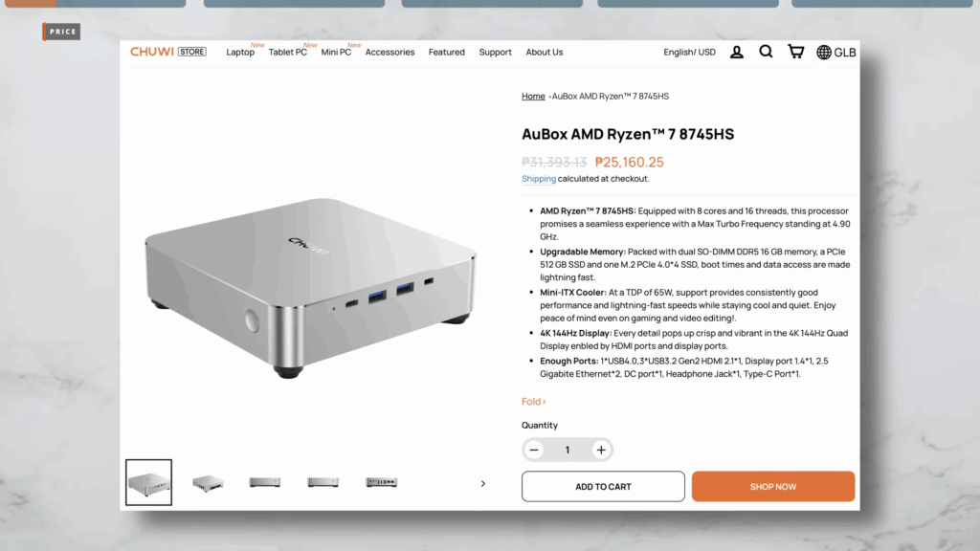
Task: Follow the Shipping link
Action: pos(539,179)
